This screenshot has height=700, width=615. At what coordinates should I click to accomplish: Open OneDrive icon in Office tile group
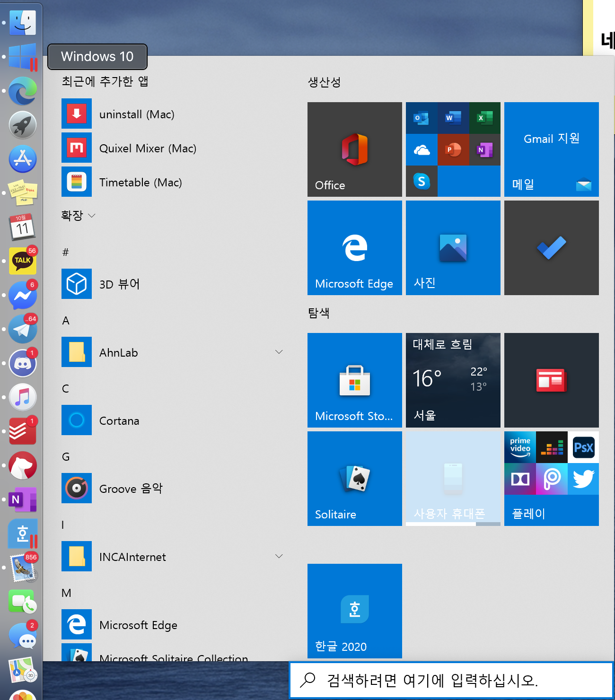click(422, 149)
